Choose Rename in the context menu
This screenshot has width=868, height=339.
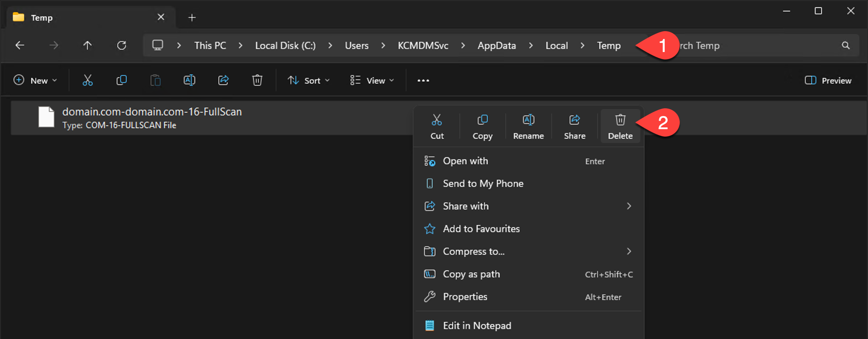[x=528, y=126]
